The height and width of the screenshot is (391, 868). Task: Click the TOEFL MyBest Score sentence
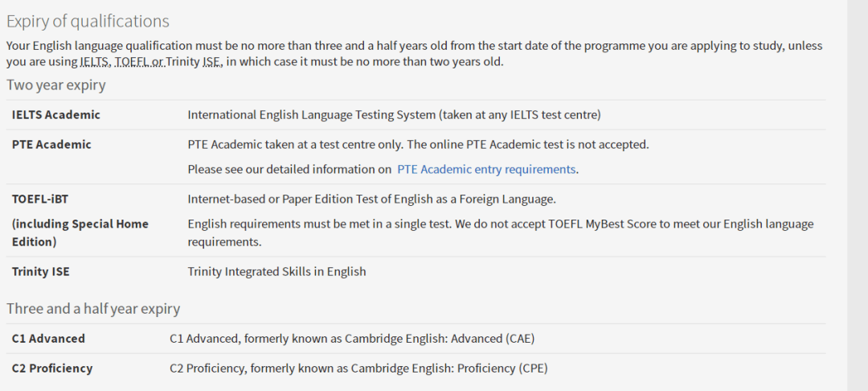pyautogui.click(x=501, y=233)
